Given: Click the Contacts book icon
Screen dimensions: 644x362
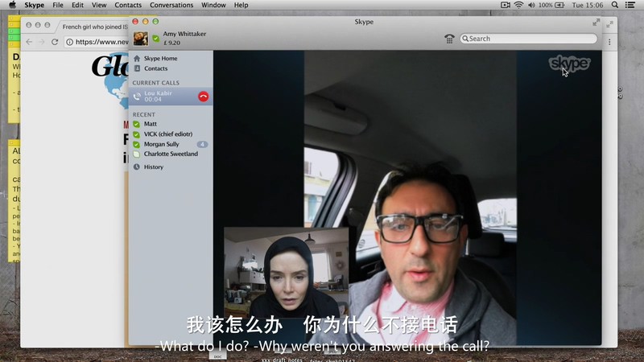Looking at the screenshot, I should click(x=137, y=68).
